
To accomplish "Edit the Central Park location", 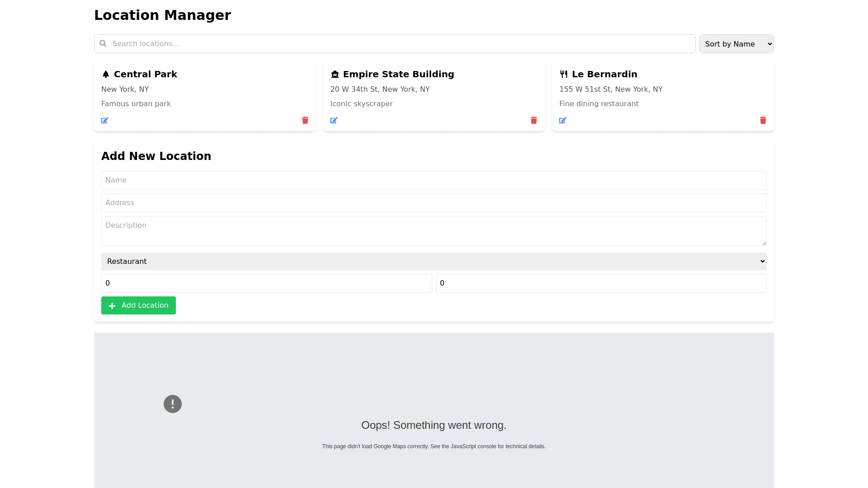I will tap(105, 120).
